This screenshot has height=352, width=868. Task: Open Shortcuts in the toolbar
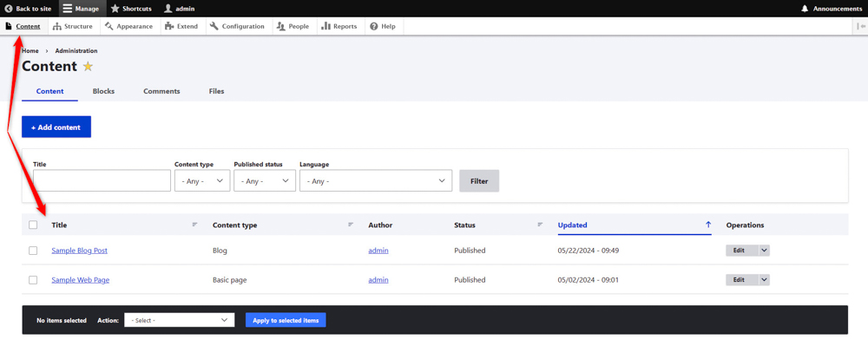131,9
